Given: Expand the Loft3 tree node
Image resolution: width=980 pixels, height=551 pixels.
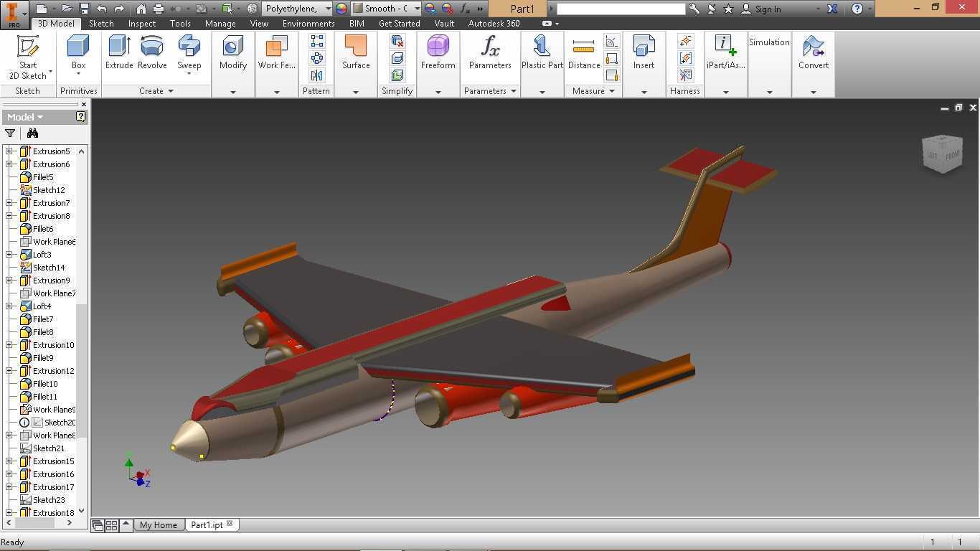Looking at the screenshot, I should tap(9, 254).
